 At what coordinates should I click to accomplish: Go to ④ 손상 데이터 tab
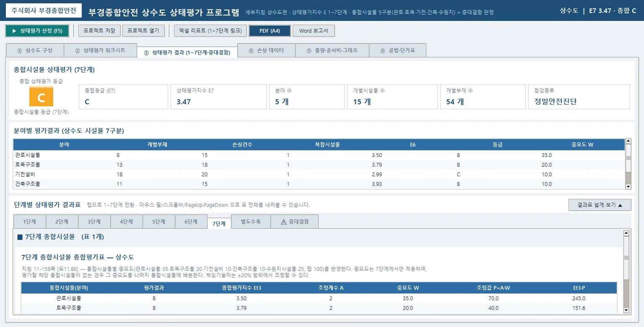click(x=266, y=50)
